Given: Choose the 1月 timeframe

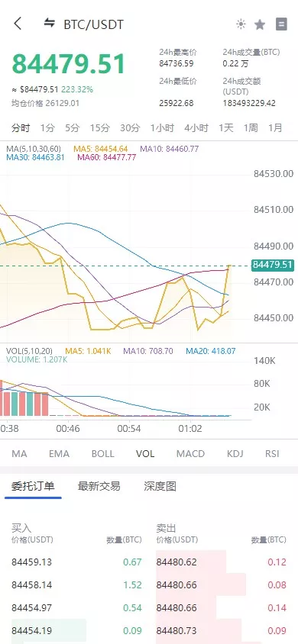Looking at the screenshot, I should click(275, 127).
